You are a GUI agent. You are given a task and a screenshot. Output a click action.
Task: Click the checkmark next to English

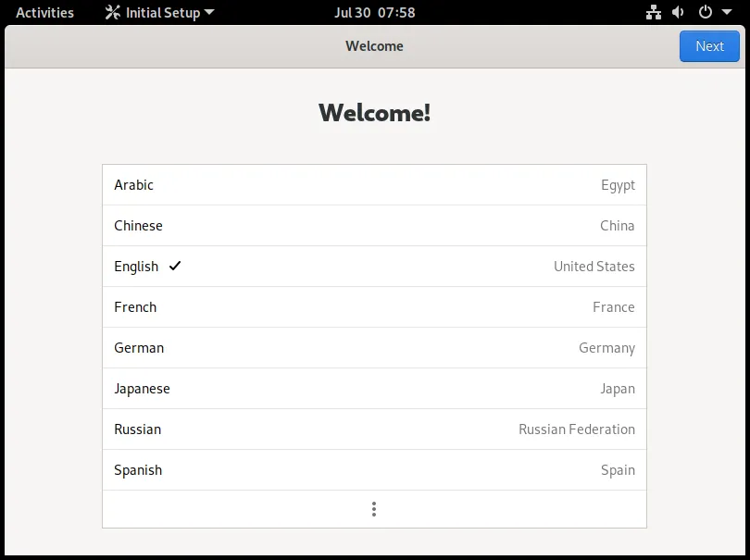[175, 266]
